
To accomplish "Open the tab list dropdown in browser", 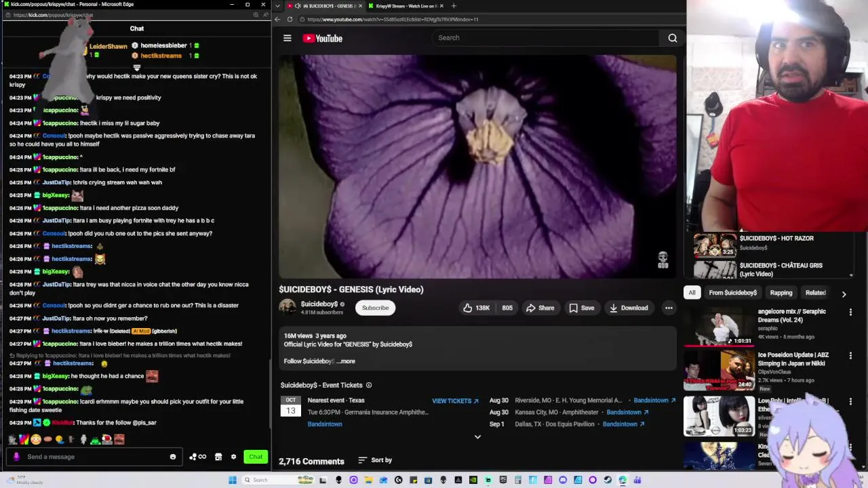I will [x=277, y=6].
